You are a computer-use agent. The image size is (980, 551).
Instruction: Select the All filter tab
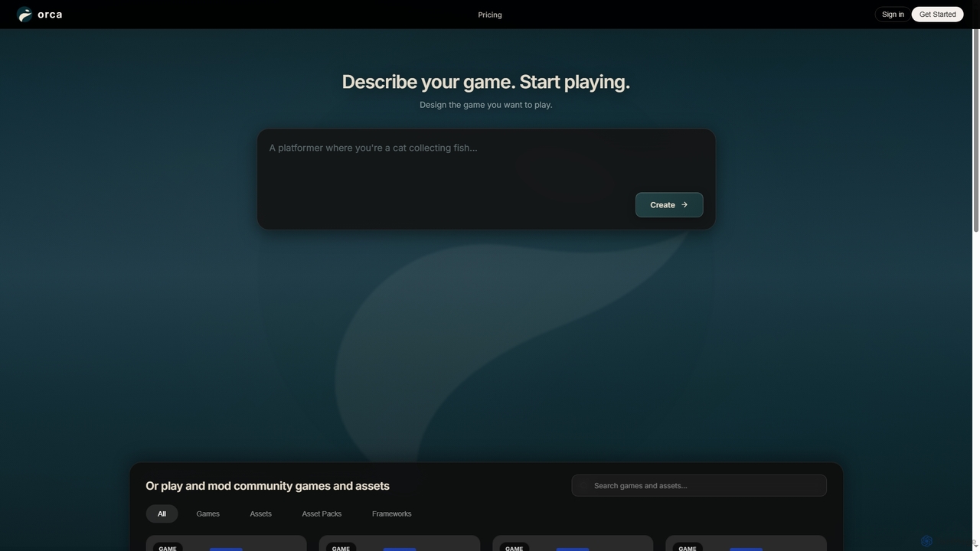162,514
